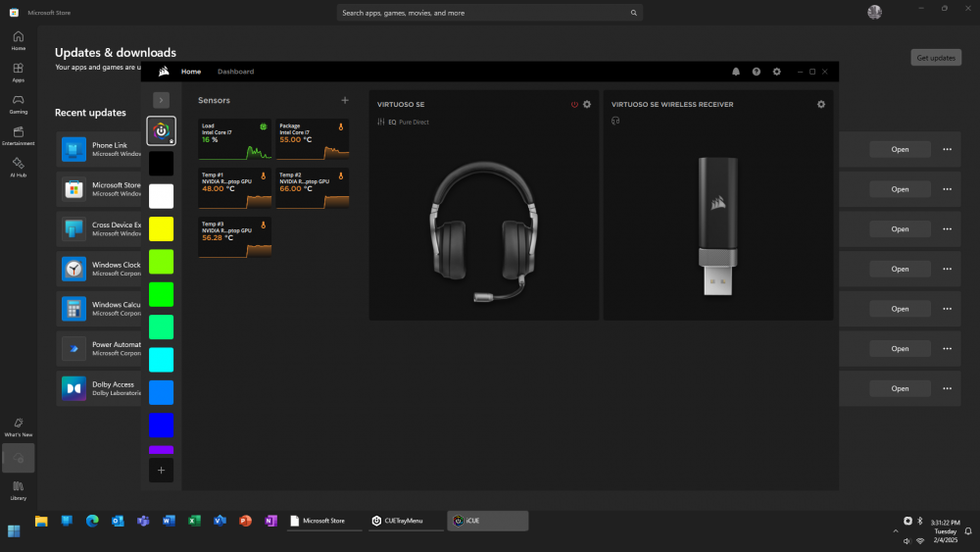Switch to CUETrayMenu taskbar item
The image size is (980, 552).
[x=406, y=521]
